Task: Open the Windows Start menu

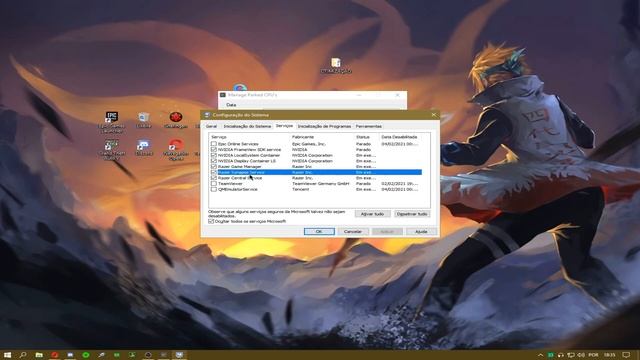Action: click(7, 355)
